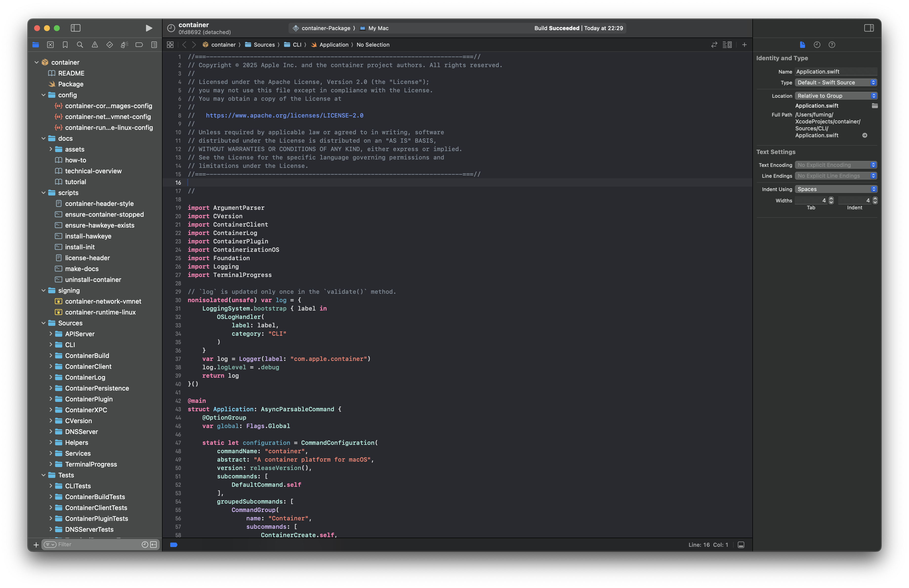This screenshot has height=588, width=909.
Task: Expand the CLITests folder
Action: tap(50, 486)
